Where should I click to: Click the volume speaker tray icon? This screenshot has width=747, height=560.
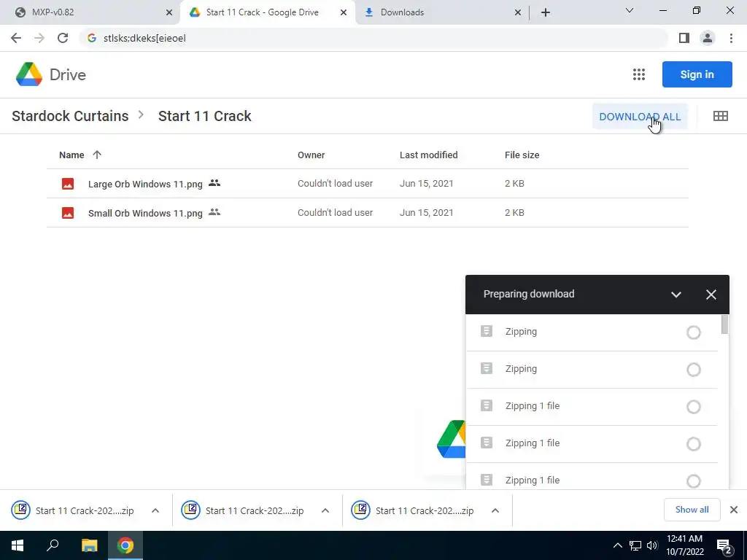(652, 545)
